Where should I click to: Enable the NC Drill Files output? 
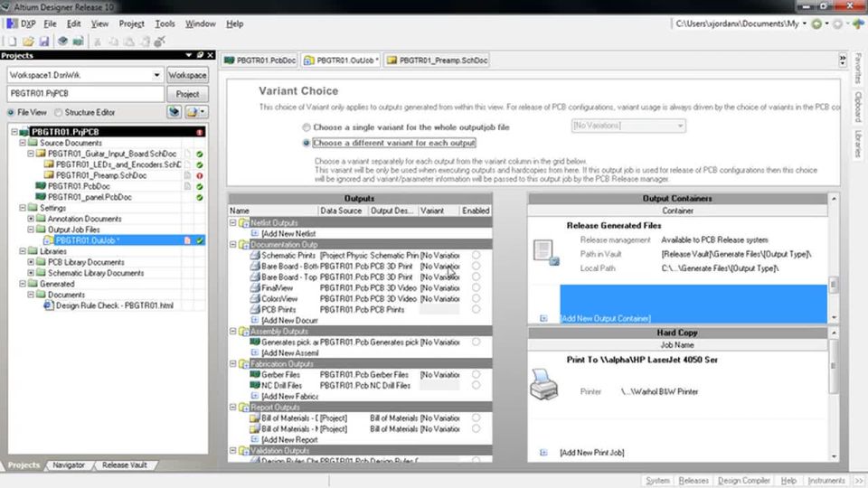[x=476, y=385]
